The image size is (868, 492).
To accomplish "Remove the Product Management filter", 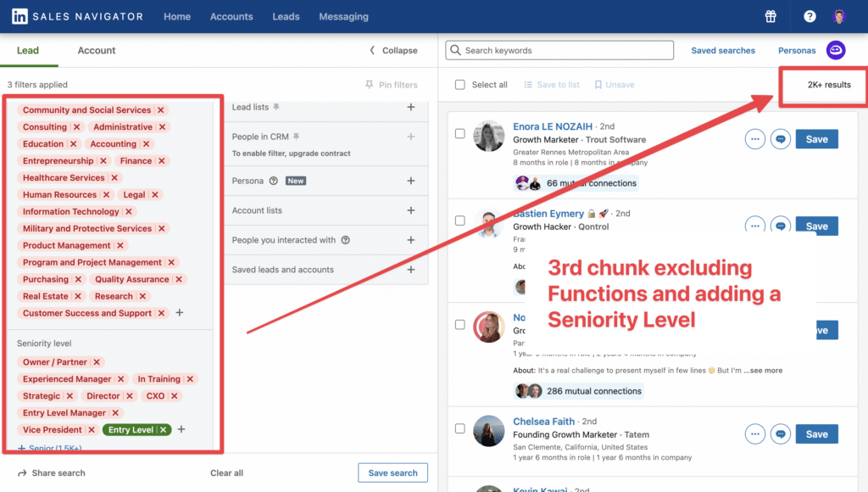I will coord(120,245).
